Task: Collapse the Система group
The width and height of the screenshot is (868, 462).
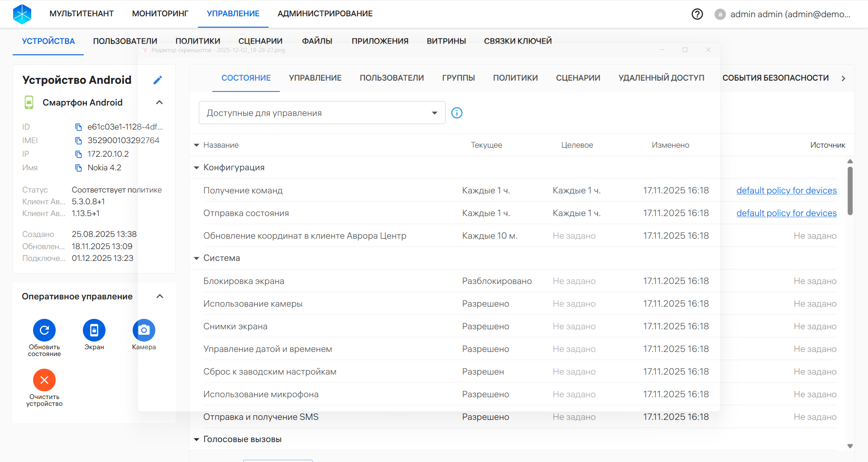Action: (197, 258)
